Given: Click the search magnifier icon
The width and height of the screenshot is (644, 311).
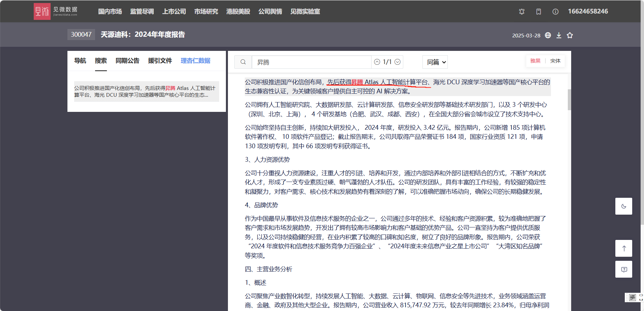Looking at the screenshot, I should (x=243, y=62).
